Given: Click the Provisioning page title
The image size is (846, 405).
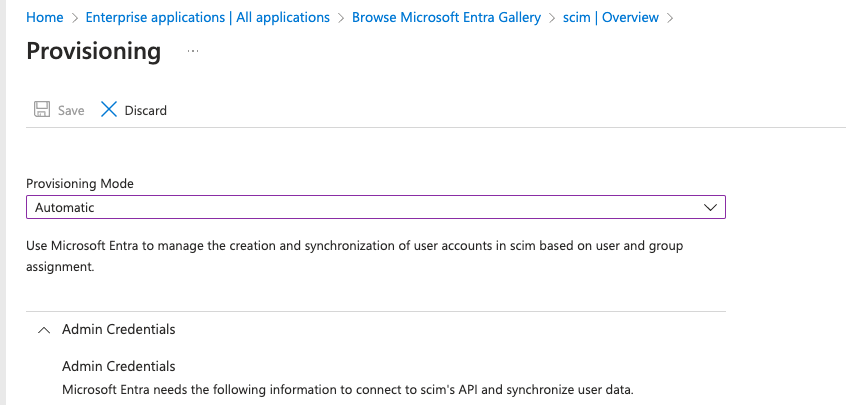Looking at the screenshot, I should pyautogui.click(x=93, y=51).
